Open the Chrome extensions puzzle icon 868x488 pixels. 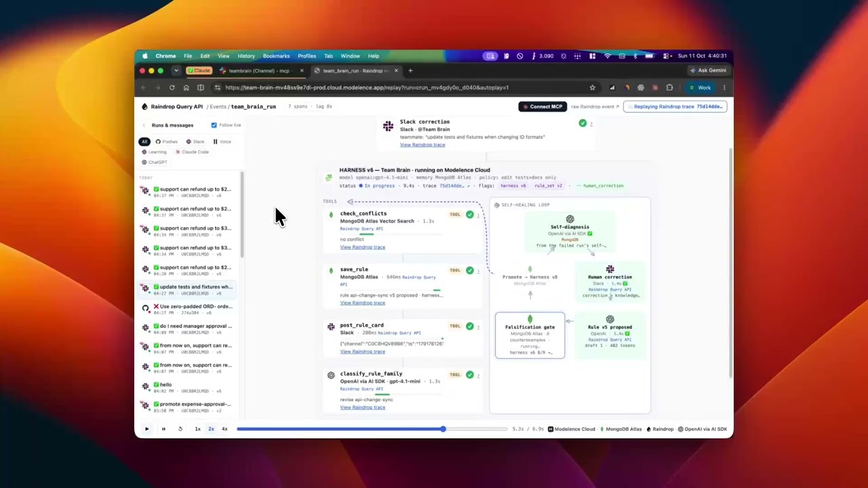point(669,87)
